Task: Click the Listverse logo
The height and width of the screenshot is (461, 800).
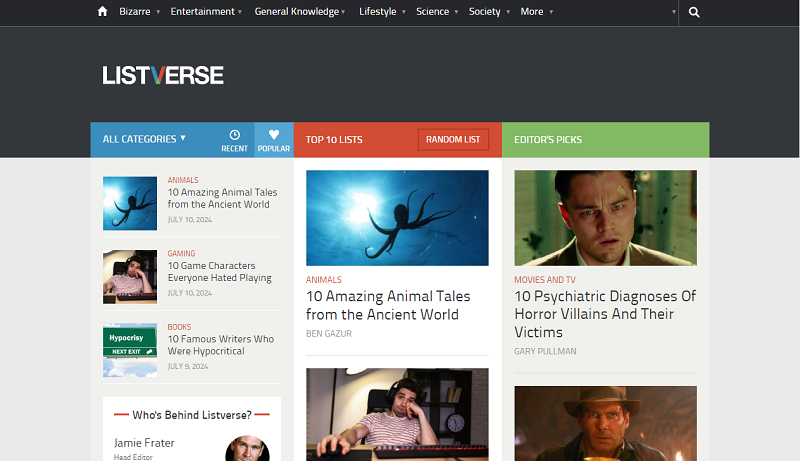Action: (163, 75)
